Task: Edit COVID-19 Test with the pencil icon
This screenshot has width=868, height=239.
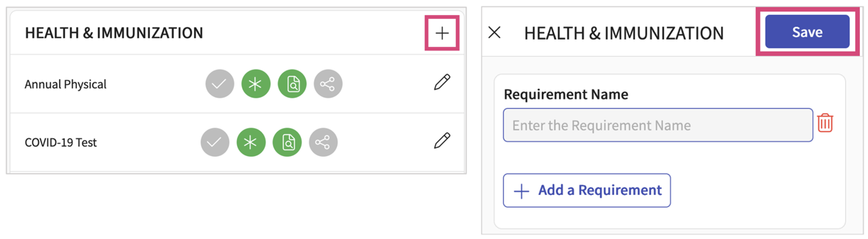Action: (442, 141)
